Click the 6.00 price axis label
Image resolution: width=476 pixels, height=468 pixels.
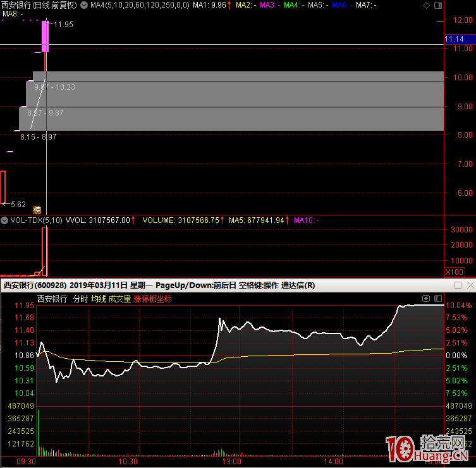pyautogui.click(x=465, y=193)
